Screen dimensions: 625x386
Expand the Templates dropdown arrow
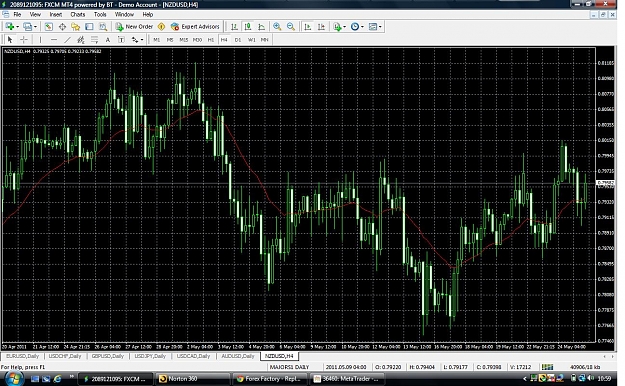[x=380, y=27]
